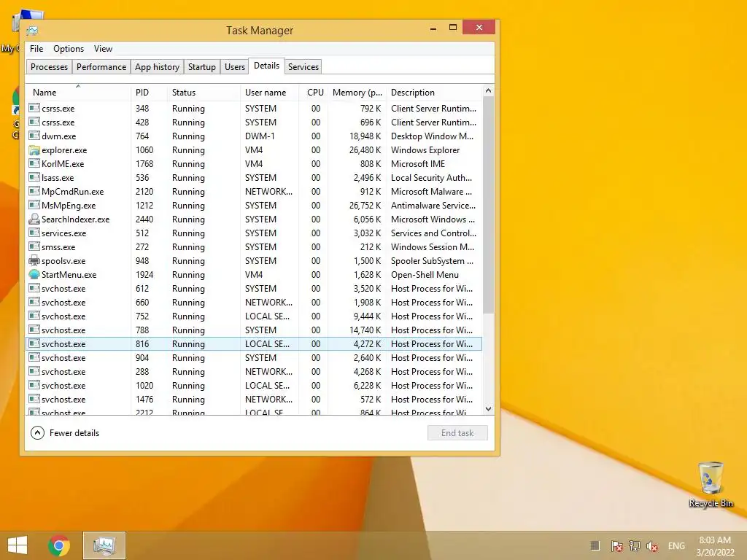Select svchost.exe with PID 288

(x=254, y=371)
